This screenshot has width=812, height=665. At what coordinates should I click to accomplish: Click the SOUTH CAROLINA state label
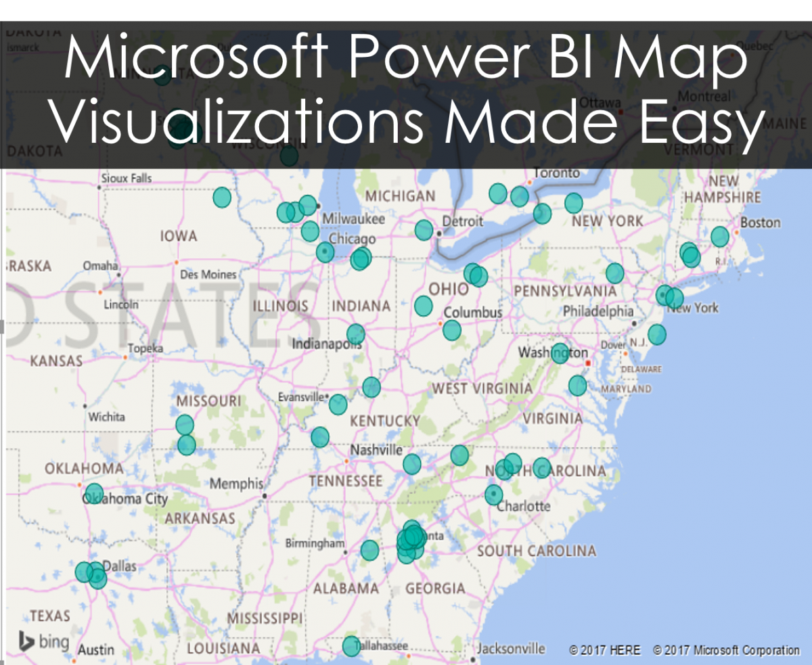pyautogui.click(x=537, y=551)
